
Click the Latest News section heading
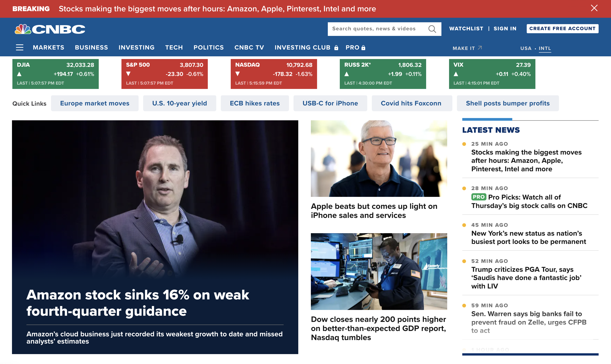pyautogui.click(x=491, y=130)
